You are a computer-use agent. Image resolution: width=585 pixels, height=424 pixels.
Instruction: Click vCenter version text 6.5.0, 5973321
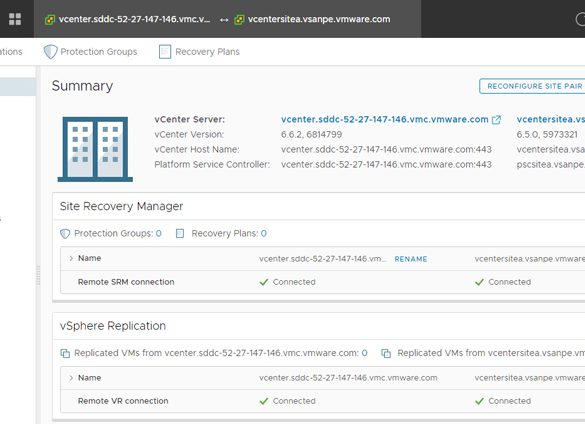[547, 134]
